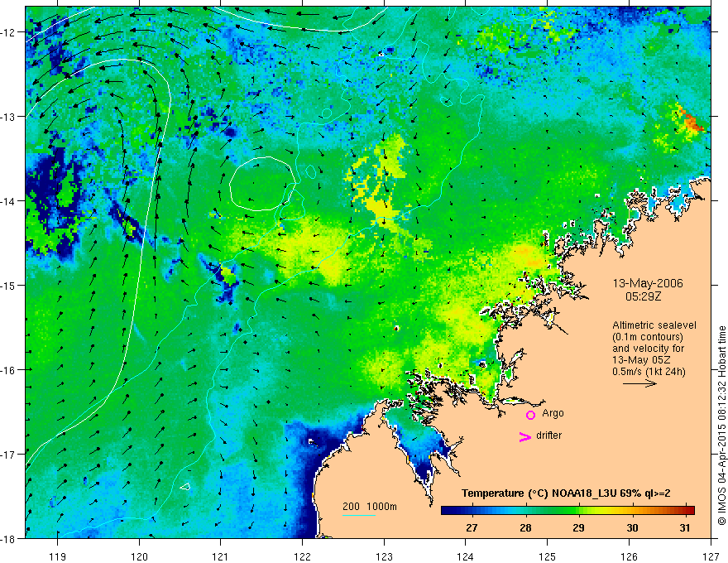Click the temperature color bar at 27
728x563 pixels.
472,511
